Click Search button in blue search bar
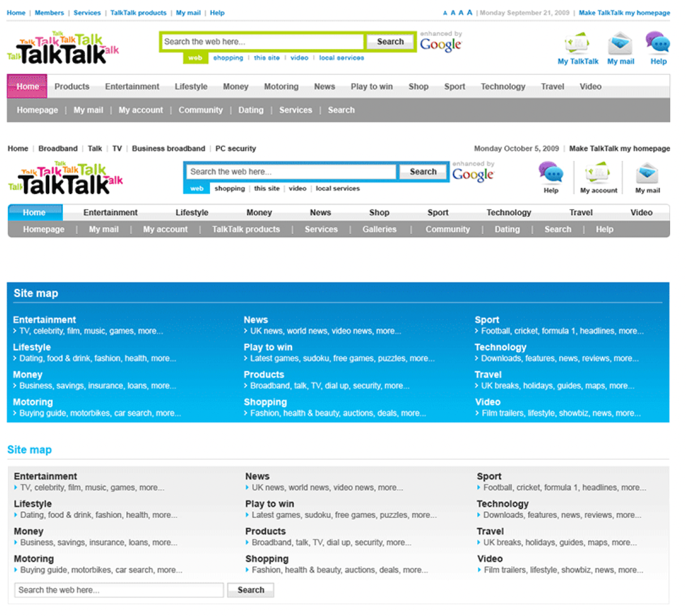 point(423,172)
